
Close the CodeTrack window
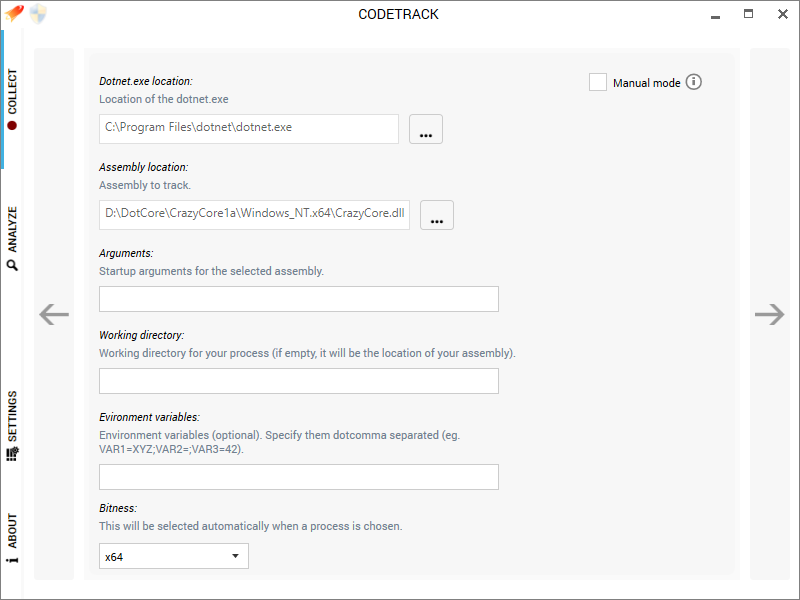[783, 14]
